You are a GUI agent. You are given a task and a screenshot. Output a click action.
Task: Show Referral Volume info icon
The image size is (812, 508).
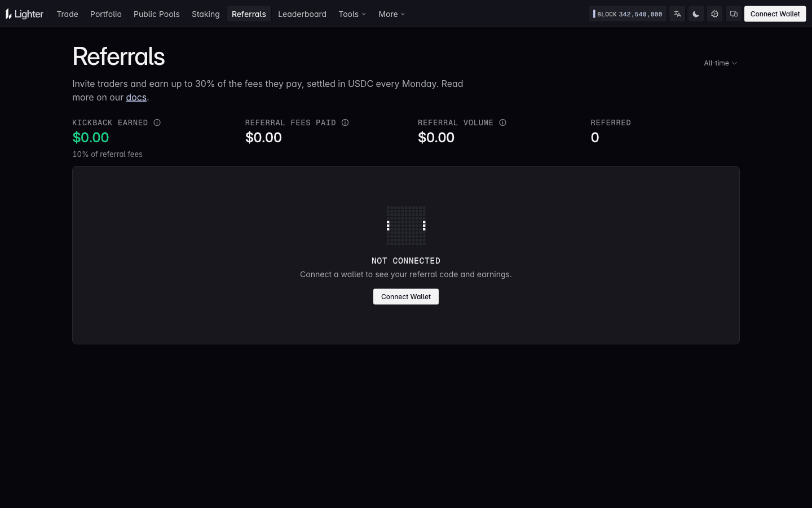coord(502,122)
